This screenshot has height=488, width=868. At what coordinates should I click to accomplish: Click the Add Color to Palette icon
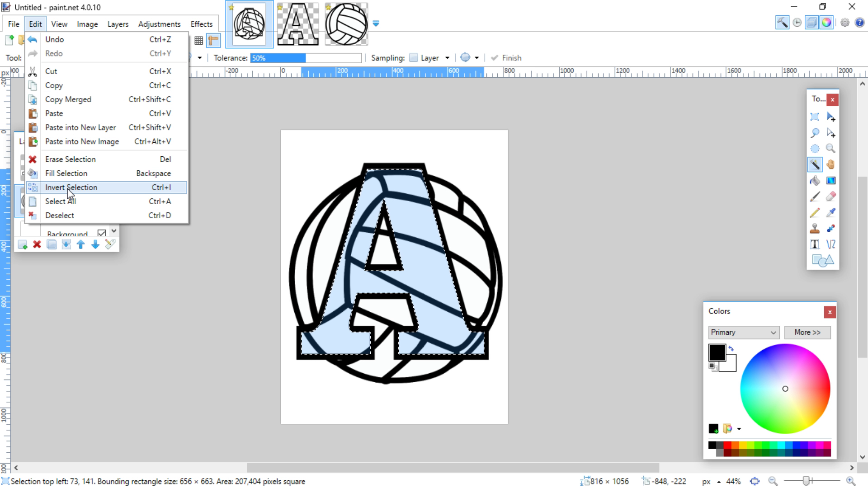point(713,428)
